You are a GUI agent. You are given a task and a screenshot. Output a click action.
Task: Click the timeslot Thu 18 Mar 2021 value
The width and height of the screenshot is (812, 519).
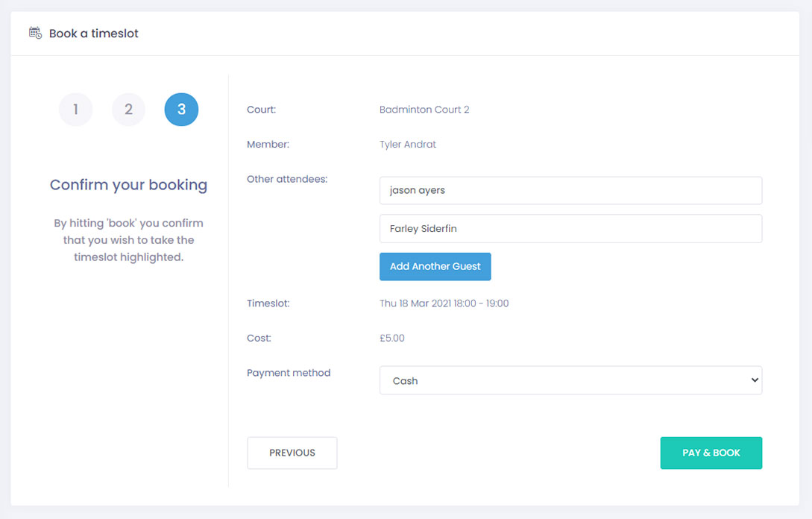coord(444,303)
